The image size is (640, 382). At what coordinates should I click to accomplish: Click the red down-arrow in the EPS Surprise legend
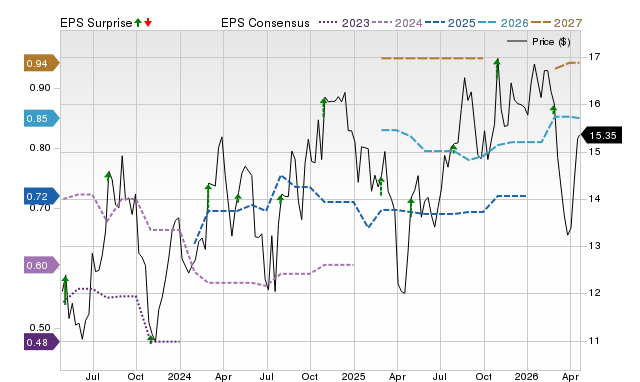click(148, 23)
